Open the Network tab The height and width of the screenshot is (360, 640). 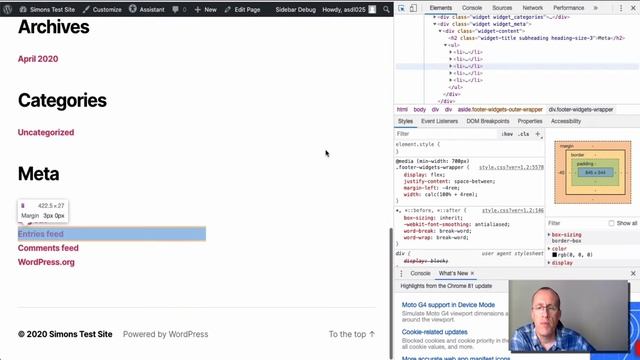point(533,8)
